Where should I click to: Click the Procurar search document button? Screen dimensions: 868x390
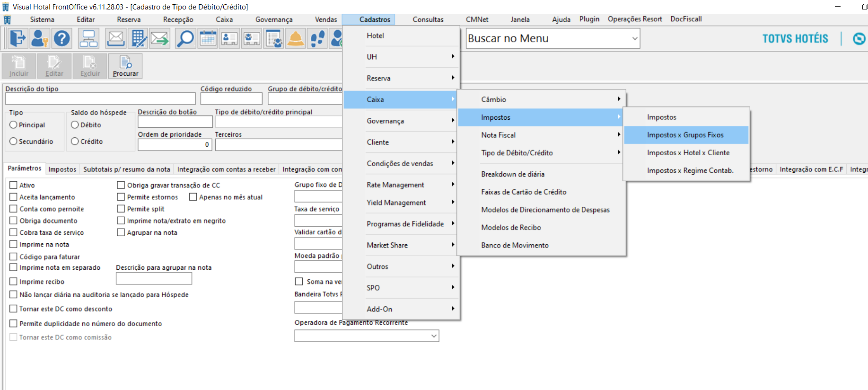coord(125,66)
